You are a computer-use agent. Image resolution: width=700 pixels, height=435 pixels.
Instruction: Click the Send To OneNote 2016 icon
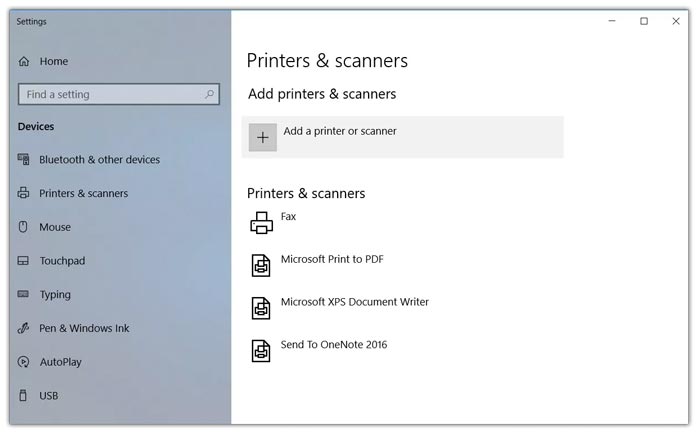point(261,351)
